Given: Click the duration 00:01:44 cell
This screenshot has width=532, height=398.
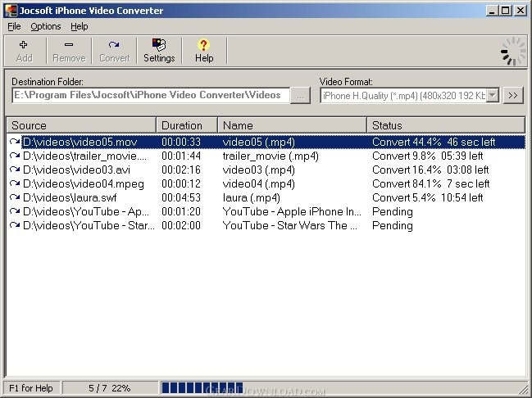Looking at the screenshot, I should [x=181, y=156].
